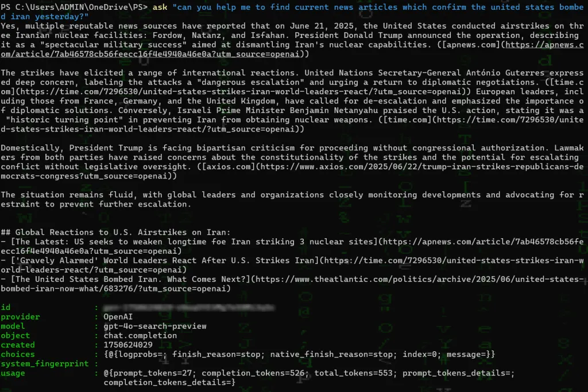The image size is (588, 392).
Task: Click the '## Global Reactions to U.S. Airstrikes' heading
Action: (x=115, y=232)
